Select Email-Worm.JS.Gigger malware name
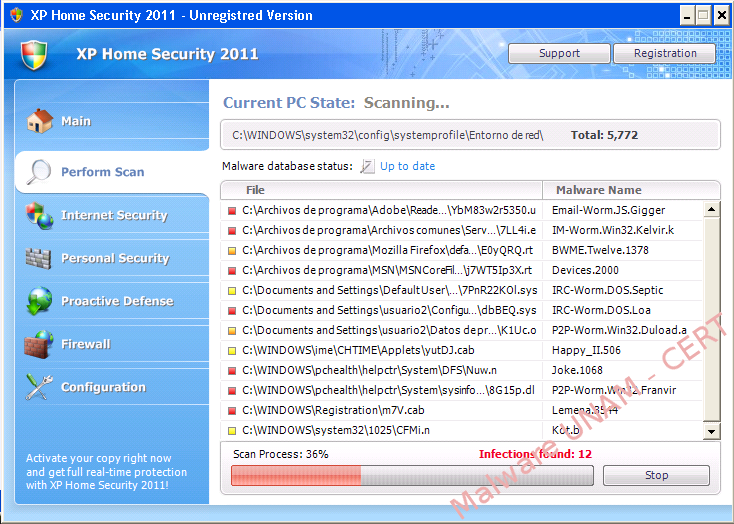This screenshot has width=734, height=524. point(608,211)
